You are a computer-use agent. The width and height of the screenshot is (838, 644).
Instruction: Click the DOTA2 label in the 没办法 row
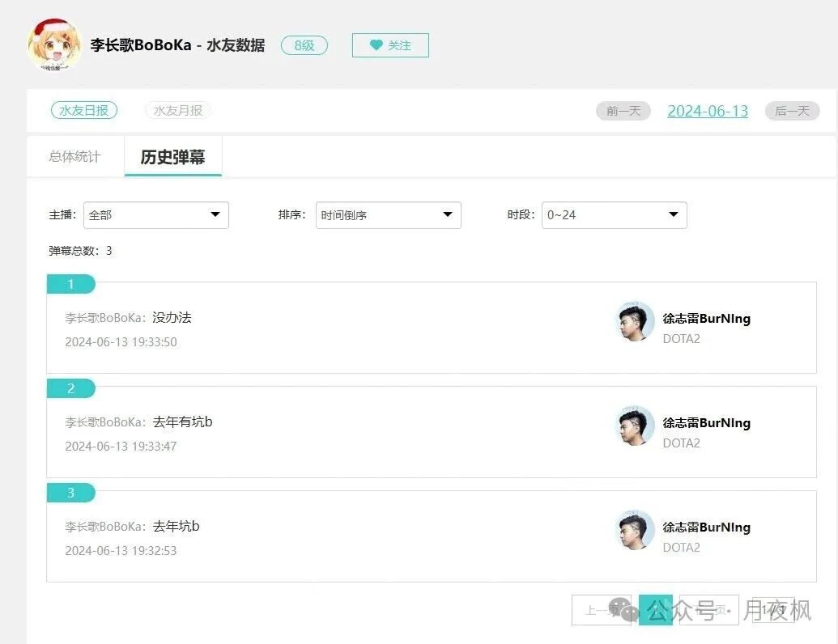(x=682, y=339)
